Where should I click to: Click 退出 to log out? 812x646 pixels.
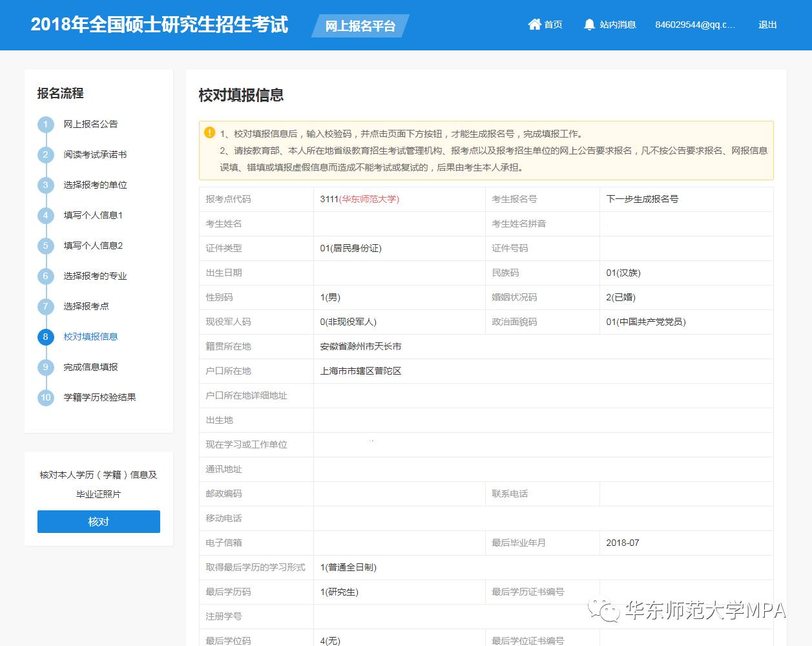pyautogui.click(x=767, y=25)
